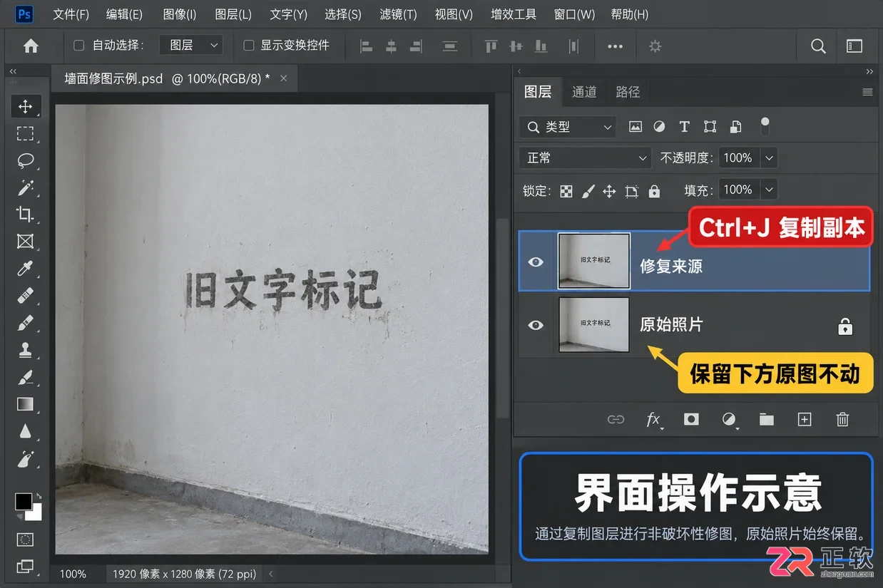
Task: Create a new layer
Action: tap(805, 420)
